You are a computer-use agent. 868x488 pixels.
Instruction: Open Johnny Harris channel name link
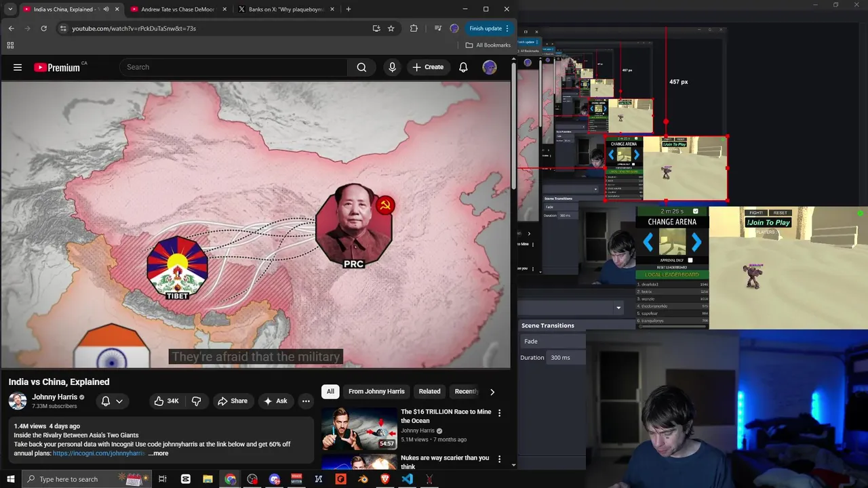(x=54, y=397)
